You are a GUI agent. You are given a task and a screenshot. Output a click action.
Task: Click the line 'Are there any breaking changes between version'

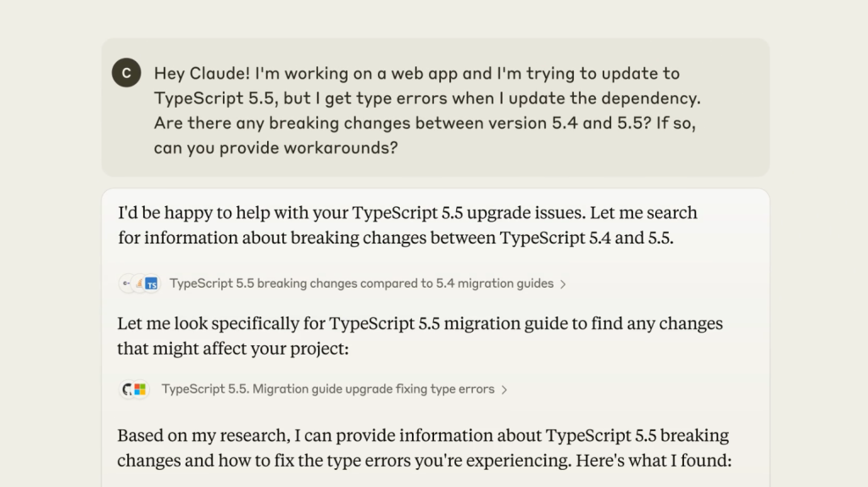point(425,123)
